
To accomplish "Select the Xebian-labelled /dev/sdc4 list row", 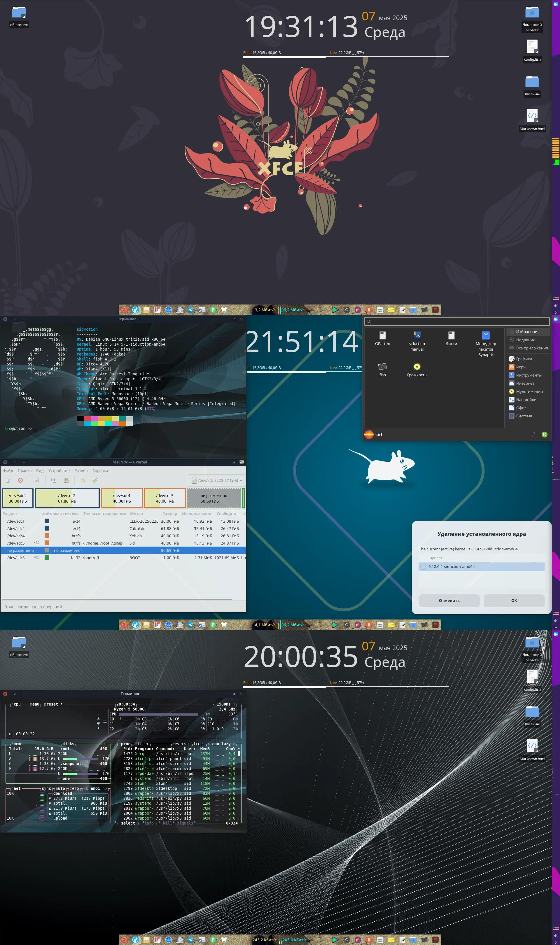I will click(x=123, y=536).
